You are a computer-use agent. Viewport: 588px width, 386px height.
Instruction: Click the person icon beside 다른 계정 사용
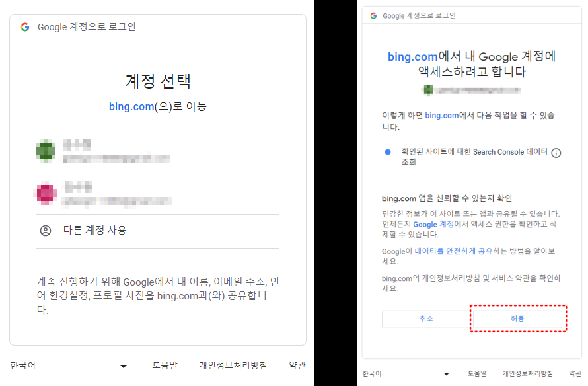(46, 230)
